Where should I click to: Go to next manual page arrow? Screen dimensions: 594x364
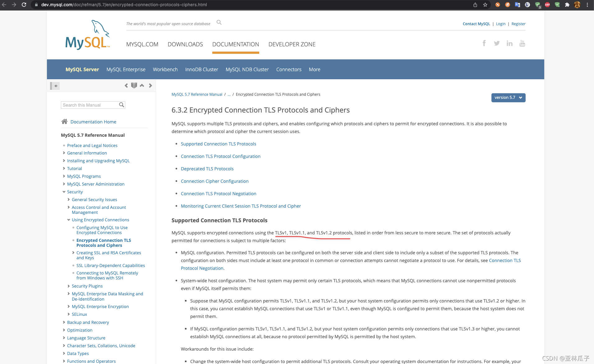pyautogui.click(x=150, y=85)
